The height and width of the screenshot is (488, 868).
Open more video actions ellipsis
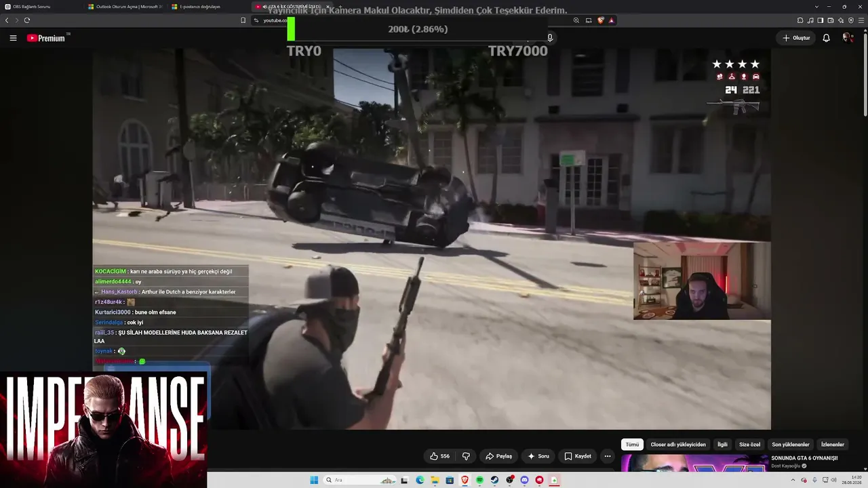coord(608,456)
